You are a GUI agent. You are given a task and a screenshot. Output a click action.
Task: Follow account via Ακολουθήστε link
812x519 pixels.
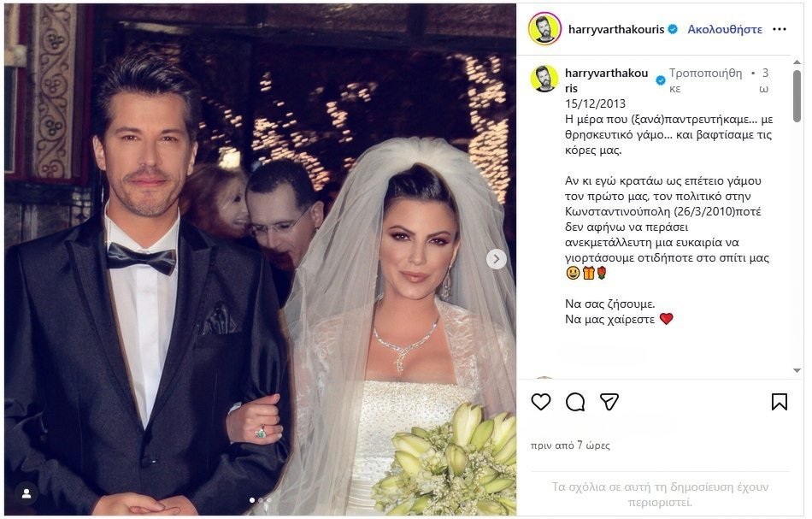725,30
